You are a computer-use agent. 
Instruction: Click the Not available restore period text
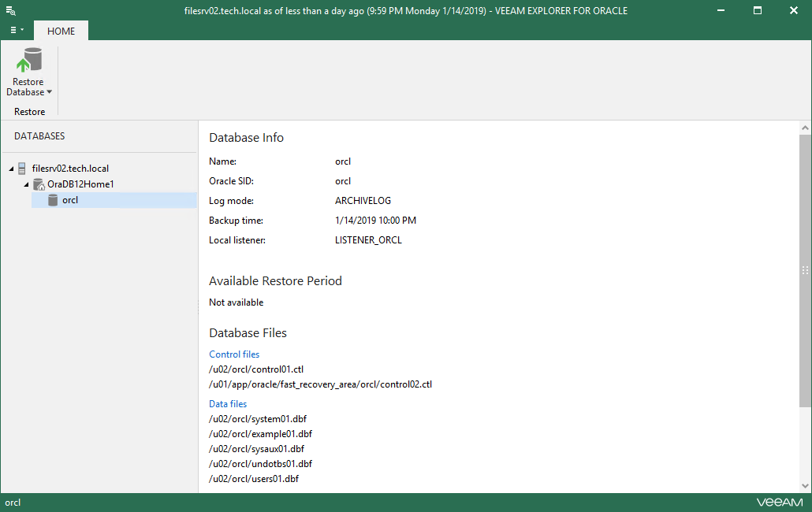237,302
